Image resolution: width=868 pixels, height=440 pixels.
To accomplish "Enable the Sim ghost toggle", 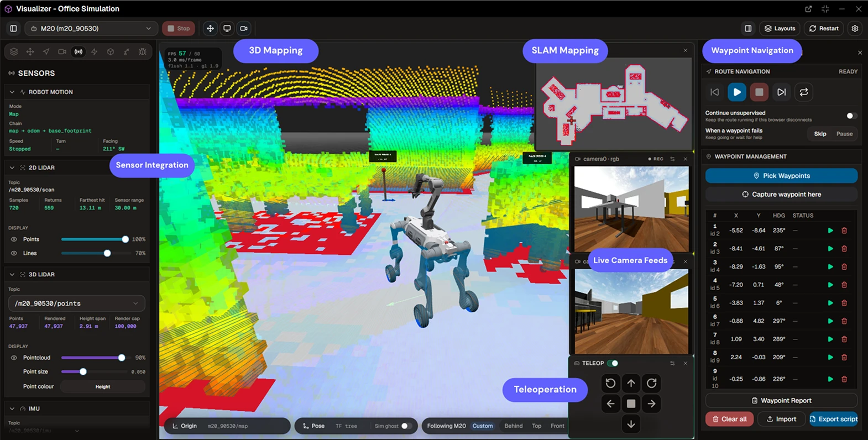I will pyautogui.click(x=406, y=426).
